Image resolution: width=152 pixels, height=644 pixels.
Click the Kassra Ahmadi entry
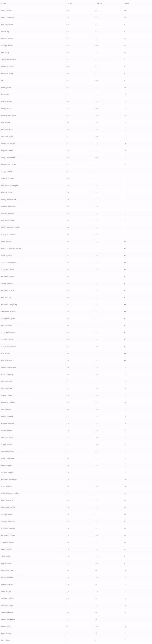[8, 423]
